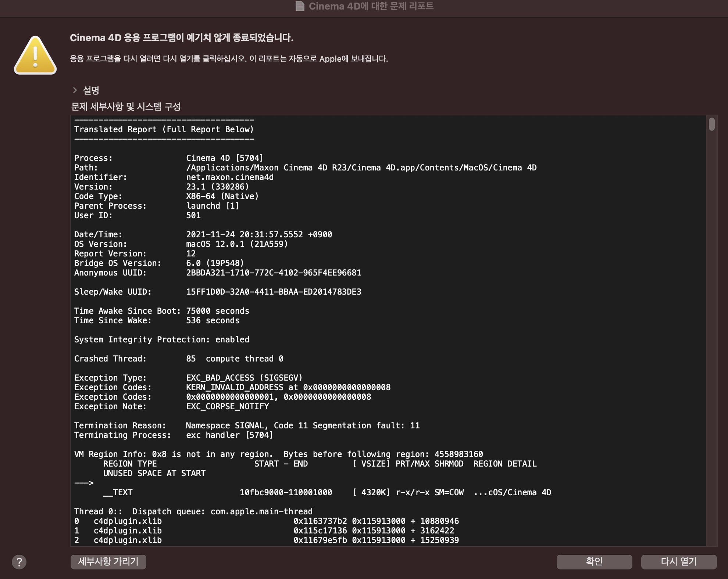The image size is (728, 579).
Task: Click 'Time Since Wake: 536 seconds'
Action: point(157,320)
